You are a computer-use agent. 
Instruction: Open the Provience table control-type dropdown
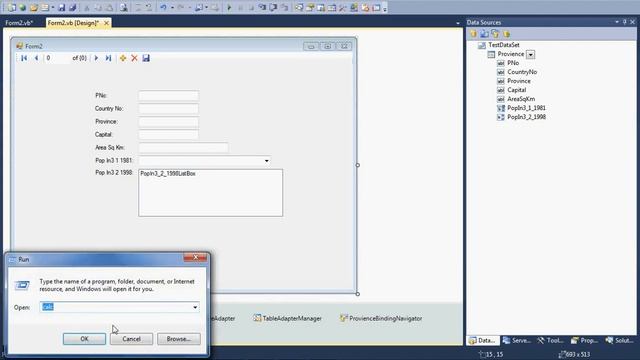click(530, 54)
